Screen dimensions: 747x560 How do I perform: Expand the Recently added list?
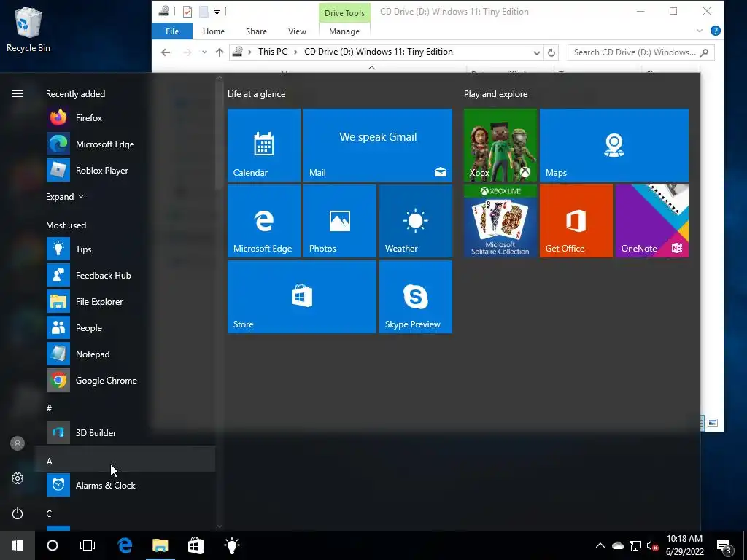tap(65, 197)
